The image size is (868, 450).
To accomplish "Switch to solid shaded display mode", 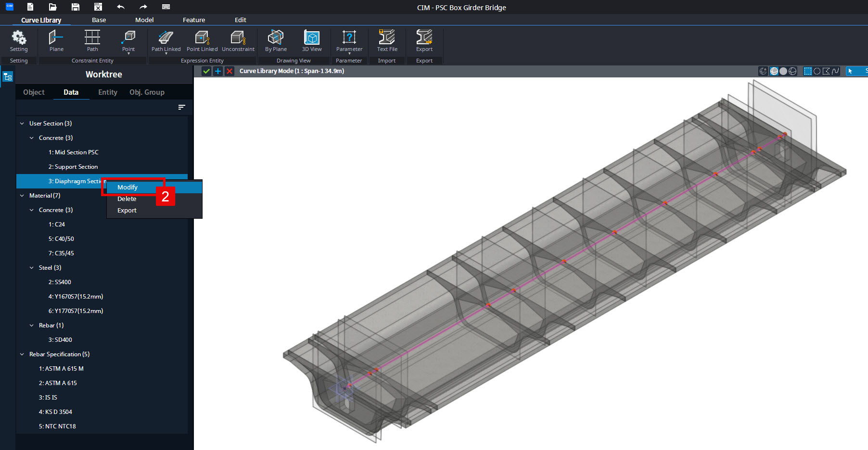I will tap(783, 71).
